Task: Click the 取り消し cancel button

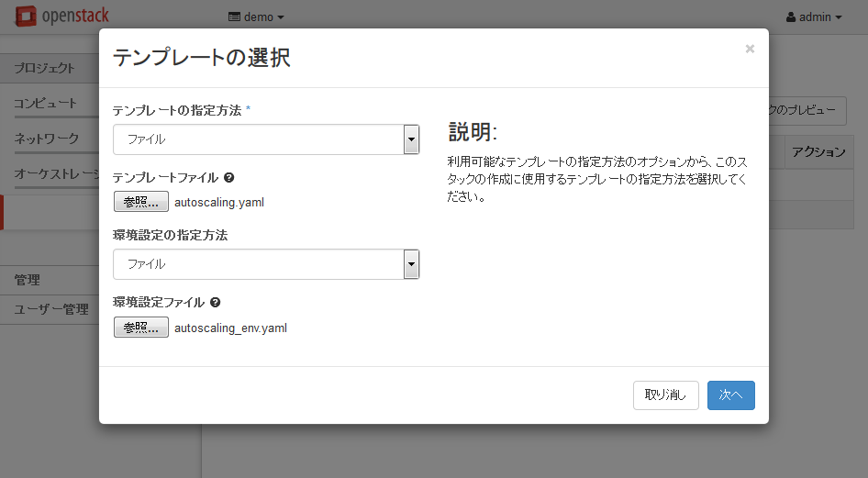Action: click(666, 395)
